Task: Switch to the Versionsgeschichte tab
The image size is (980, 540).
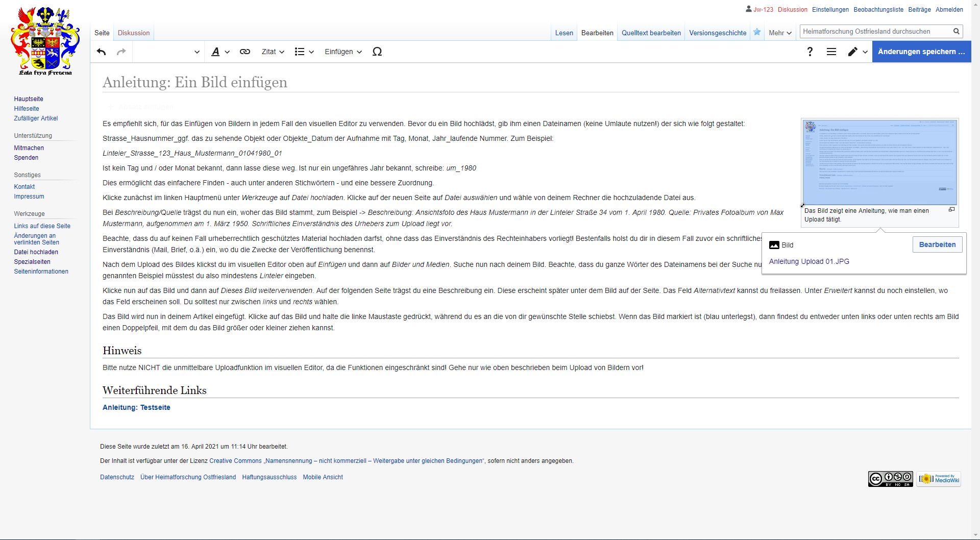Action: pyautogui.click(x=718, y=33)
